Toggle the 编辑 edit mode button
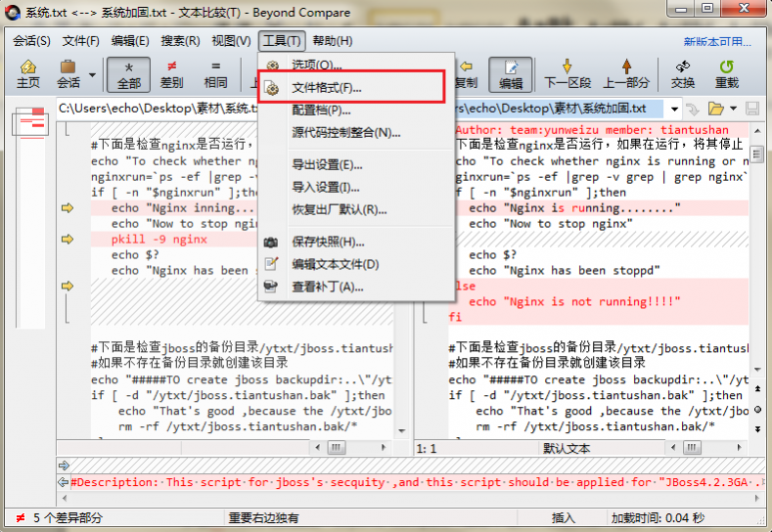The width and height of the screenshot is (772, 532). (511, 73)
